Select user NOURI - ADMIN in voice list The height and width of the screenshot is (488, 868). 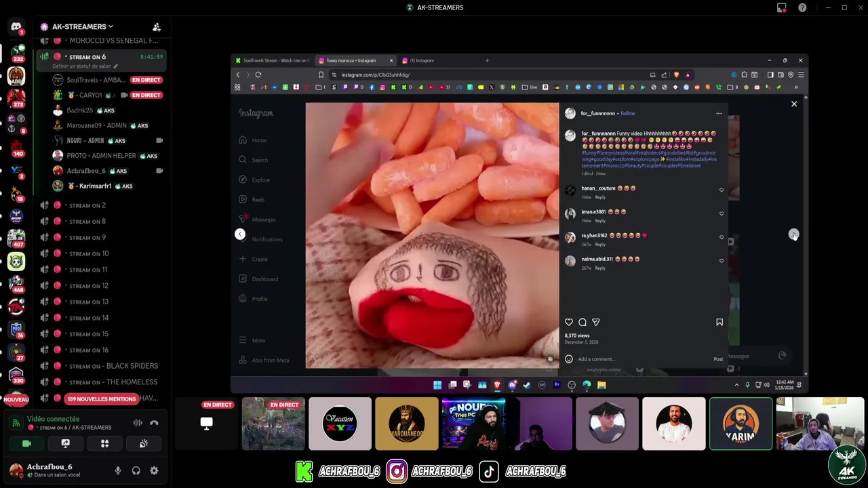coord(108,140)
